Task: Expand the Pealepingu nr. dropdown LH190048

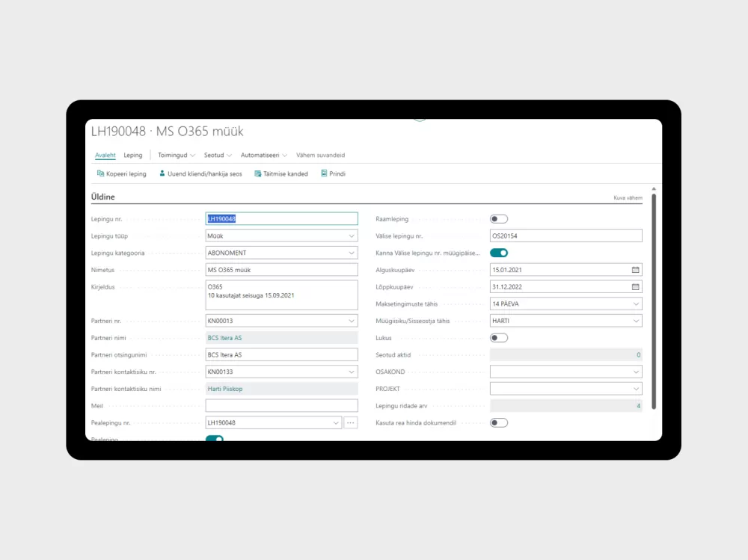Action: click(336, 423)
